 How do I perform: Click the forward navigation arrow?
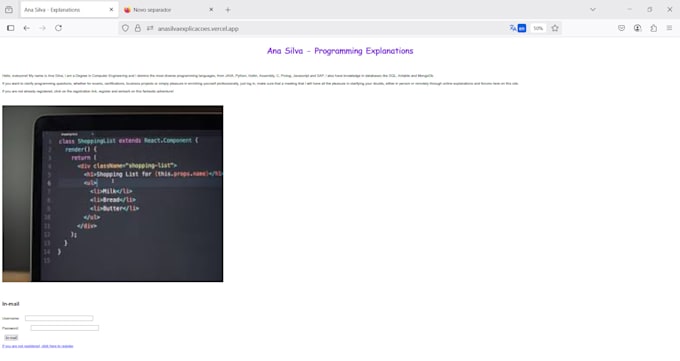[x=42, y=28]
